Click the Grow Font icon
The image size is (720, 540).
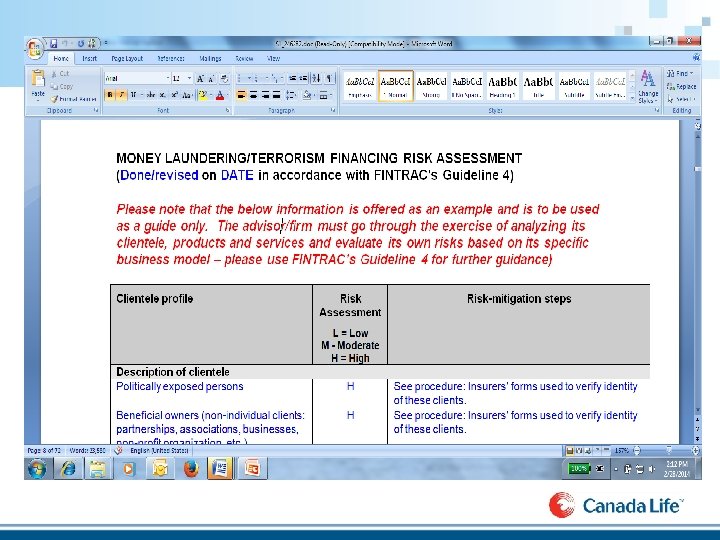click(200, 79)
